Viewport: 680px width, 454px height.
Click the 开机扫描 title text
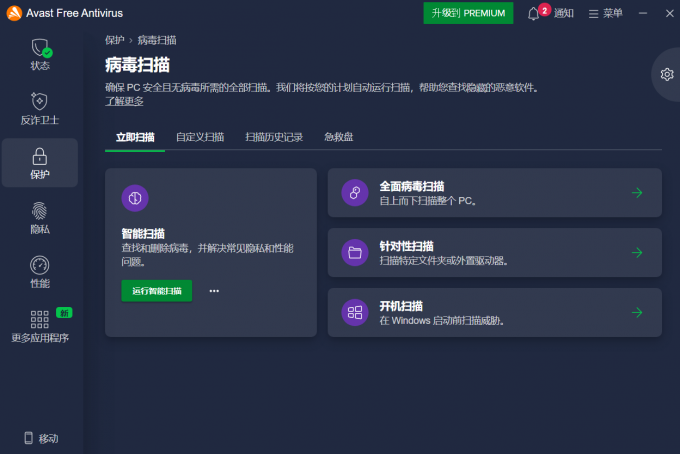click(401, 306)
